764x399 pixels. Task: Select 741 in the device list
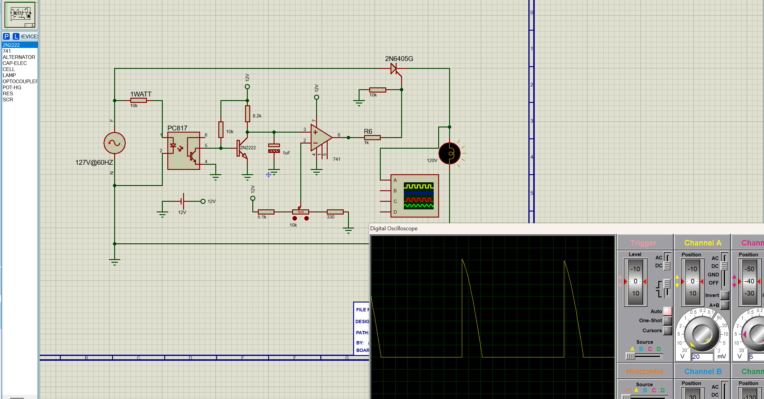point(19,51)
